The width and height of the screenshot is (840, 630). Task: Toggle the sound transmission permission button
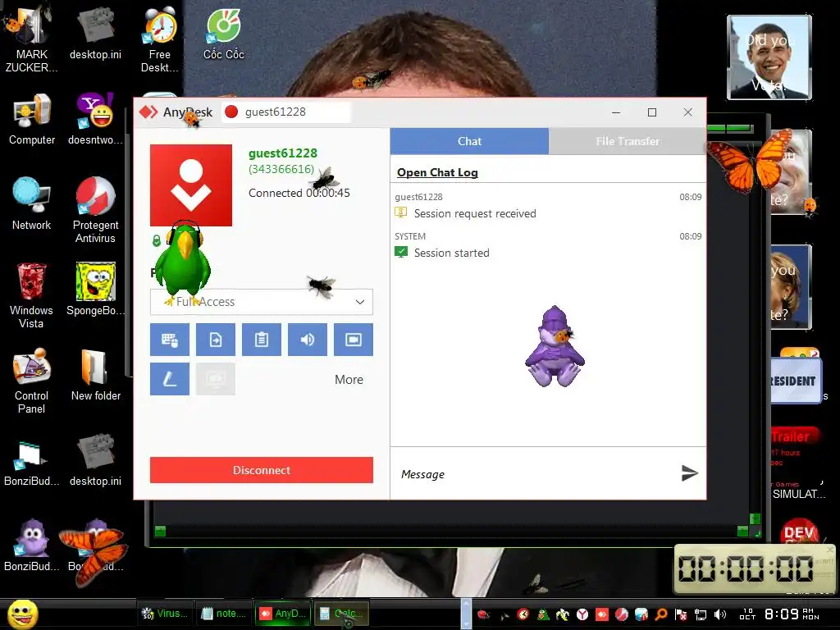pyautogui.click(x=308, y=340)
